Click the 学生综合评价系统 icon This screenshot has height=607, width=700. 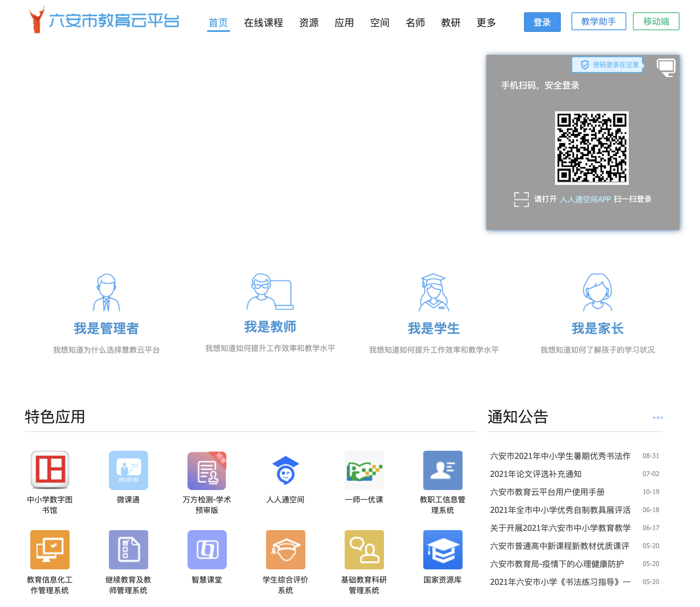pyautogui.click(x=285, y=549)
